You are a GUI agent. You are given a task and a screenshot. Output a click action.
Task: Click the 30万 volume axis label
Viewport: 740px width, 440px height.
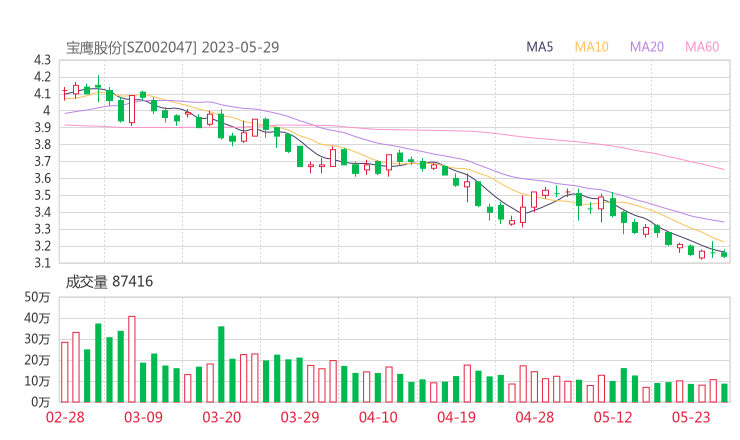click(x=37, y=339)
